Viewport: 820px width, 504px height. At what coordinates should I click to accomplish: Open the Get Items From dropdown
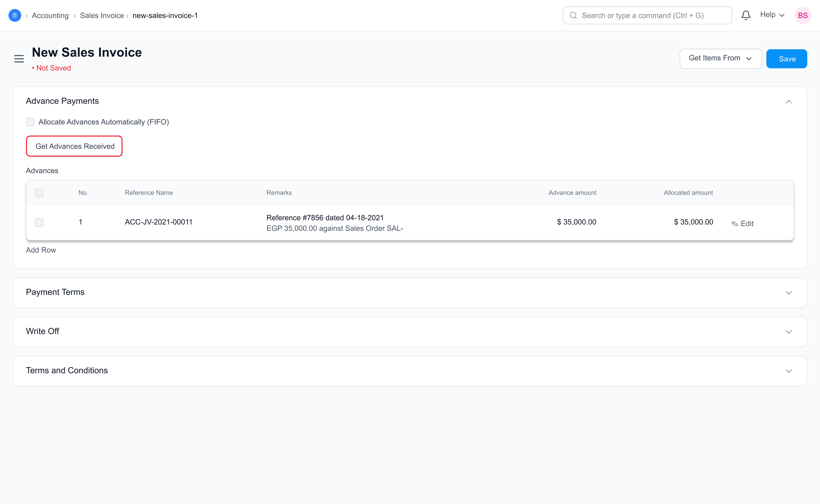click(721, 59)
